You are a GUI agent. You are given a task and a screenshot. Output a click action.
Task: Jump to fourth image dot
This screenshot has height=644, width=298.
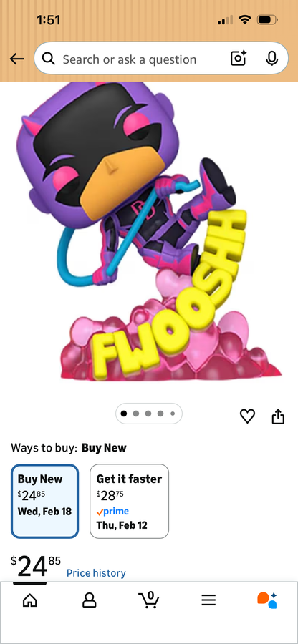(160, 414)
